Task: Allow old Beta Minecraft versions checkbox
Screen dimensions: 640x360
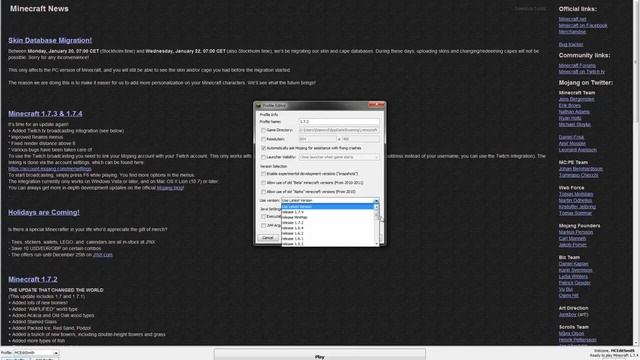Action: click(x=263, y=183)
